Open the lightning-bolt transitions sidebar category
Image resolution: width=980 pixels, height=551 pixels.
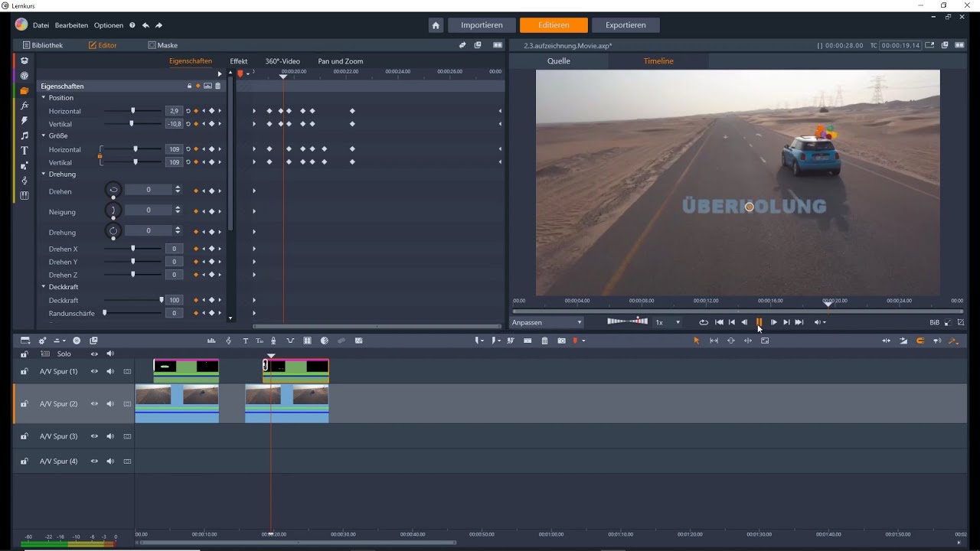pos(24,121)
